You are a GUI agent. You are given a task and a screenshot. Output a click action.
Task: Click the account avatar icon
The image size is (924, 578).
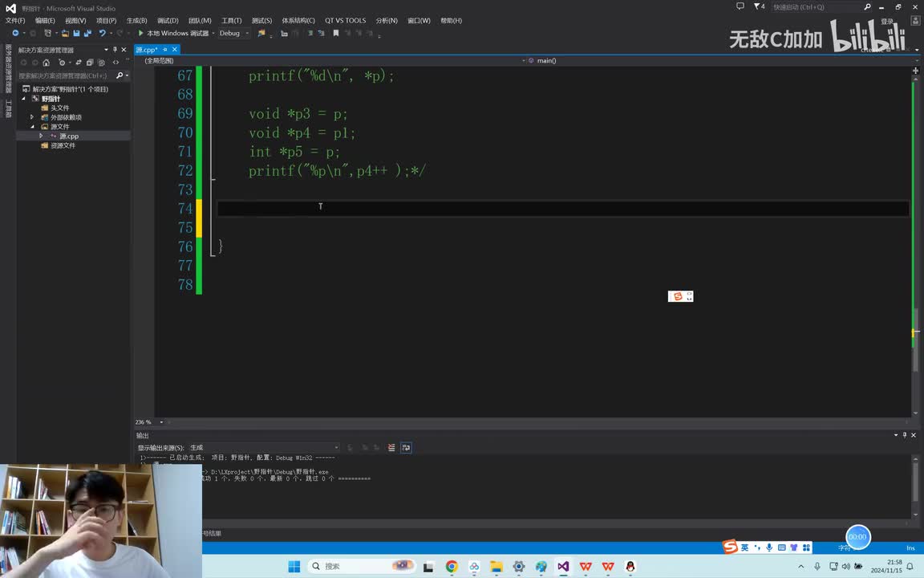pyautogui.click(x=916, y=21)
